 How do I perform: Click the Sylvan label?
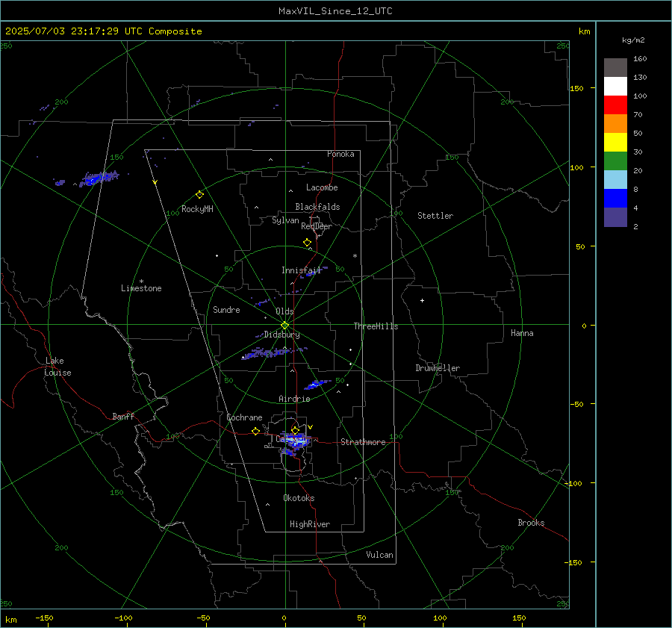[285, 221]
